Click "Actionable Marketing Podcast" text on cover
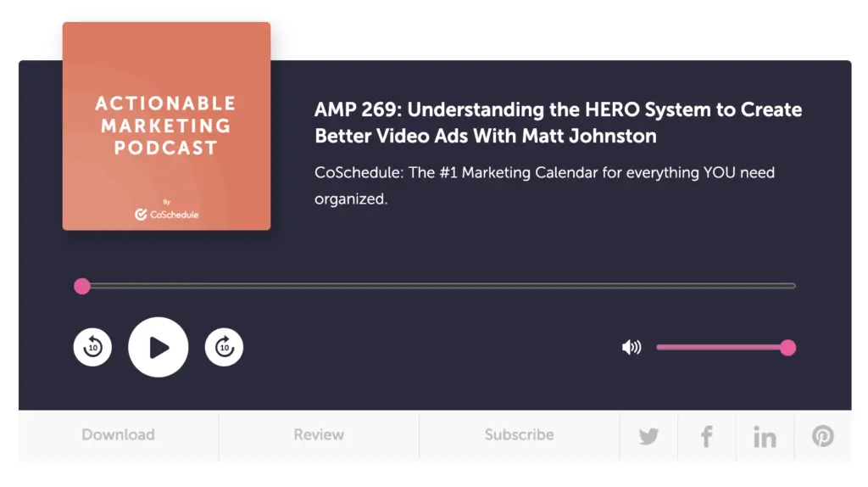868x487 pixels. [x=166, y=126]
